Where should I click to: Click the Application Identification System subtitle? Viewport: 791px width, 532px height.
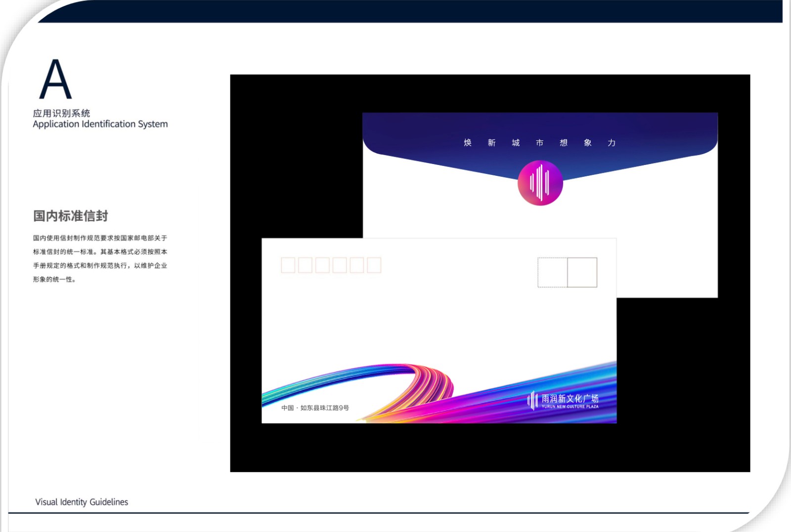100,124
